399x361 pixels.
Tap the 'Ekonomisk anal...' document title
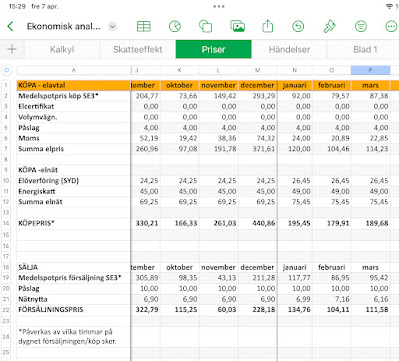tap(64, 26)
